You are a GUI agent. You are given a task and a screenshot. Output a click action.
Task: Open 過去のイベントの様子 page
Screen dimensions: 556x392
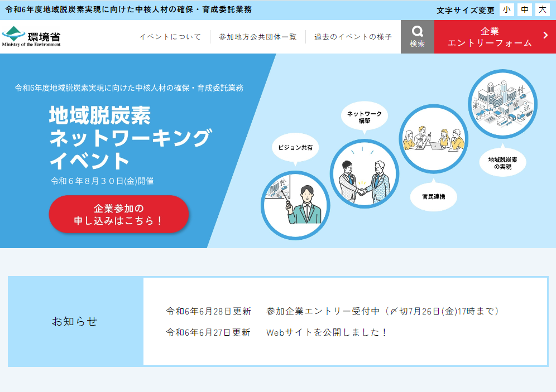(x=353, y=36)
